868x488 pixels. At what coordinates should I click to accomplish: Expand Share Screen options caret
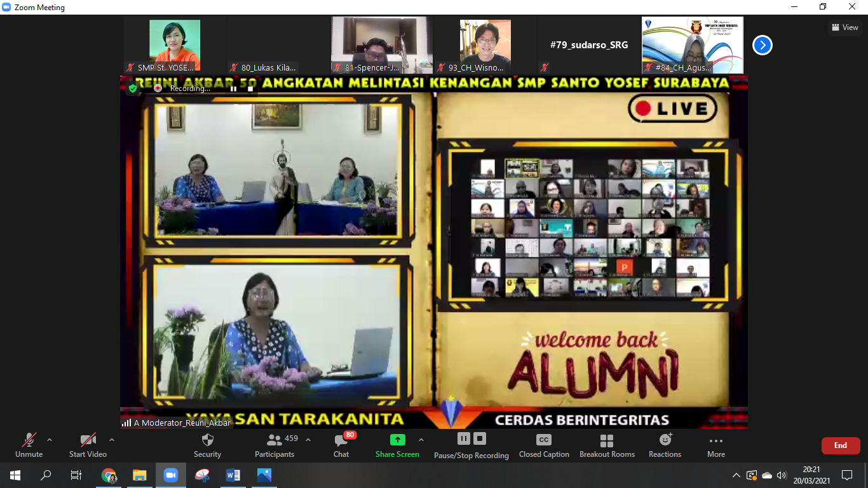tap(421, 440)
